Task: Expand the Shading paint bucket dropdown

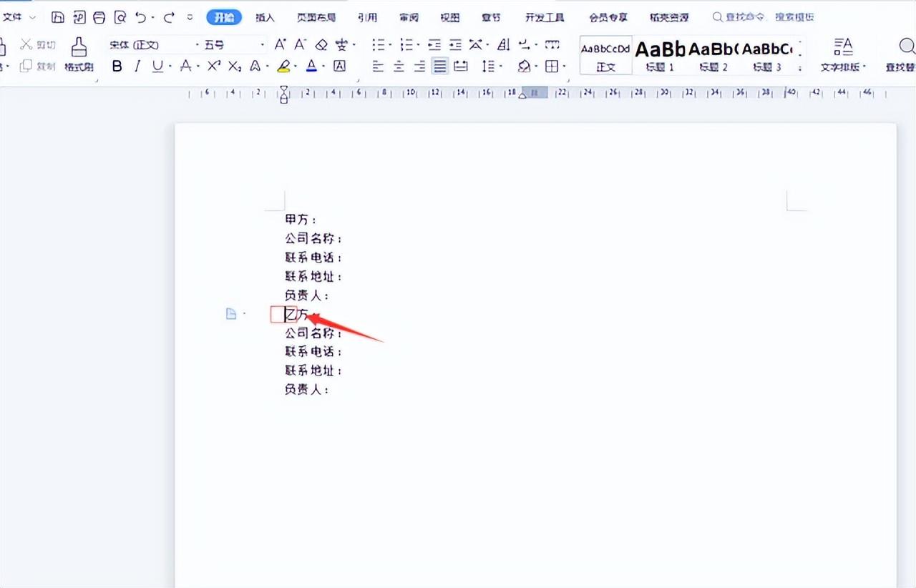Action: tap(536, 67)
